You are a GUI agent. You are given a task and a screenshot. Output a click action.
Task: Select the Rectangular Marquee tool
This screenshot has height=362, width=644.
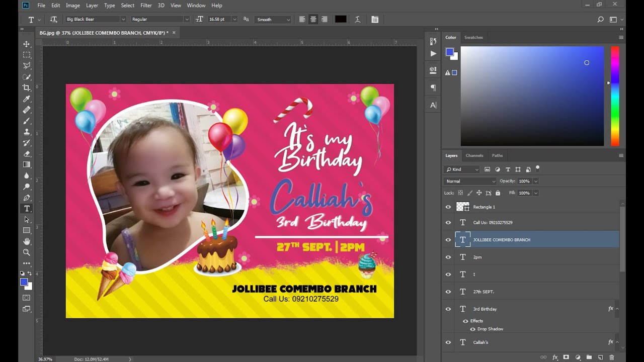pos(27,55)
